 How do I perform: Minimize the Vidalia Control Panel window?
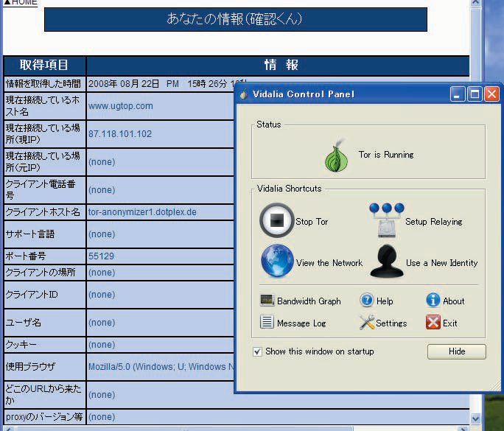pyautogui.click(x=457, y=94)
